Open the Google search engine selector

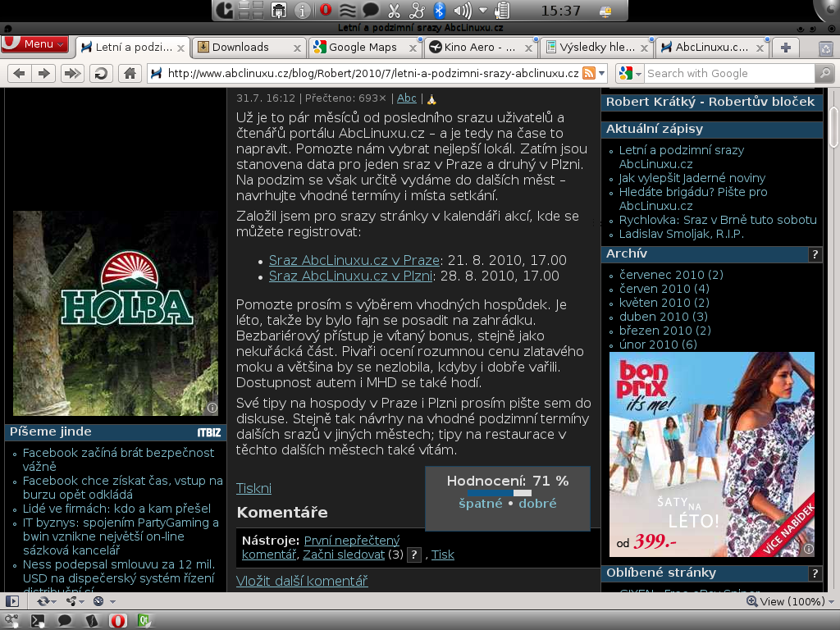tap(629, 73)
